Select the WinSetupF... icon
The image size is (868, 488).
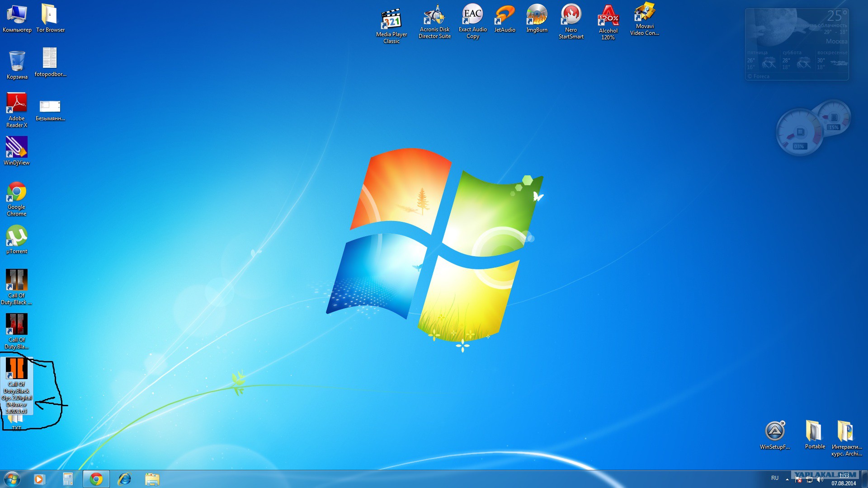(775, 435)
